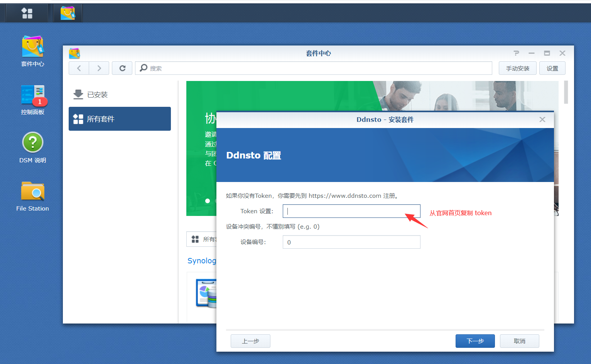Viewport: 591px width, 364px height.
Task: Click the 设备编号 input field
Action: 351,242
